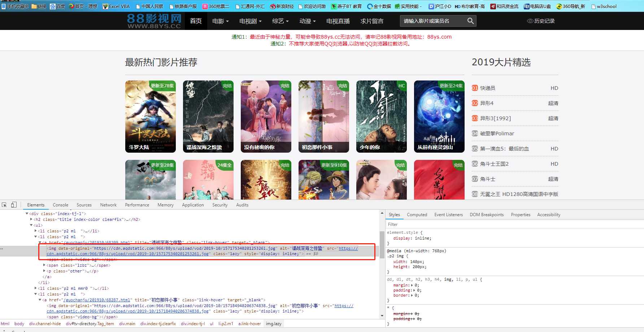The image size is (644, 332).
Task: Switch to the Network tab
Action: point(108,205)
